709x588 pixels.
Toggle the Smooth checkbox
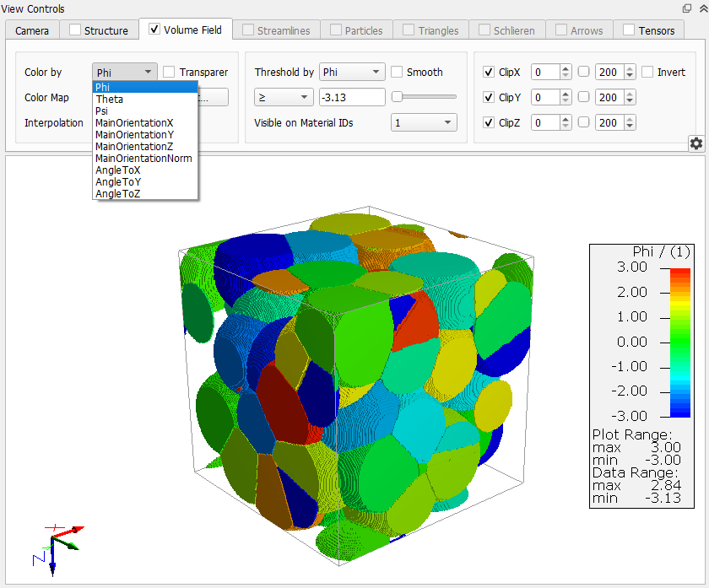coord(398,73)
